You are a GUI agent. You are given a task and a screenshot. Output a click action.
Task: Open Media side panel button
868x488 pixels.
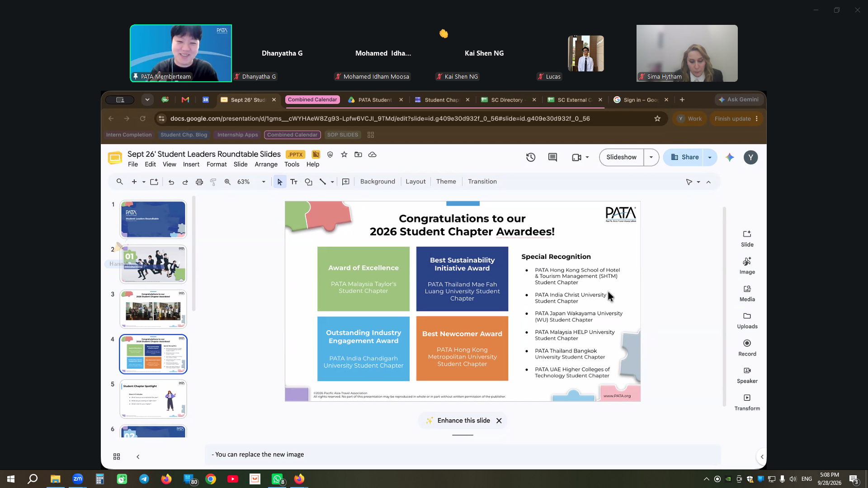747,293
